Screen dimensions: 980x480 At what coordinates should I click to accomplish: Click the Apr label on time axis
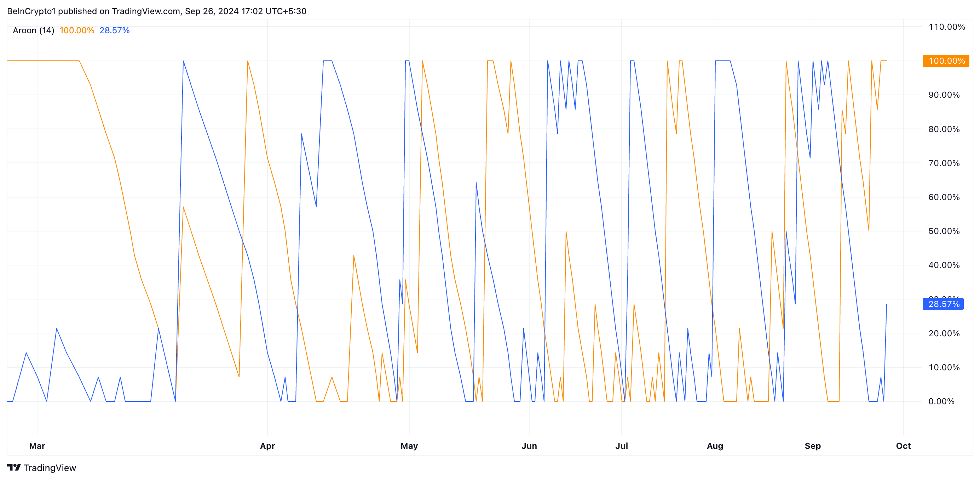[x=267, y=446]
